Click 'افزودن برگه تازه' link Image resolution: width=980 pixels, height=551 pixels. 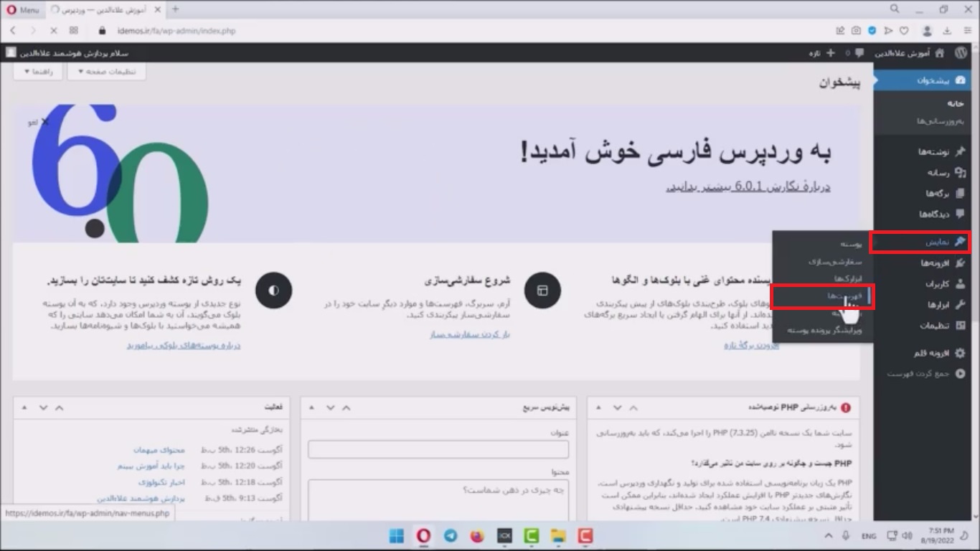point(751,345)
